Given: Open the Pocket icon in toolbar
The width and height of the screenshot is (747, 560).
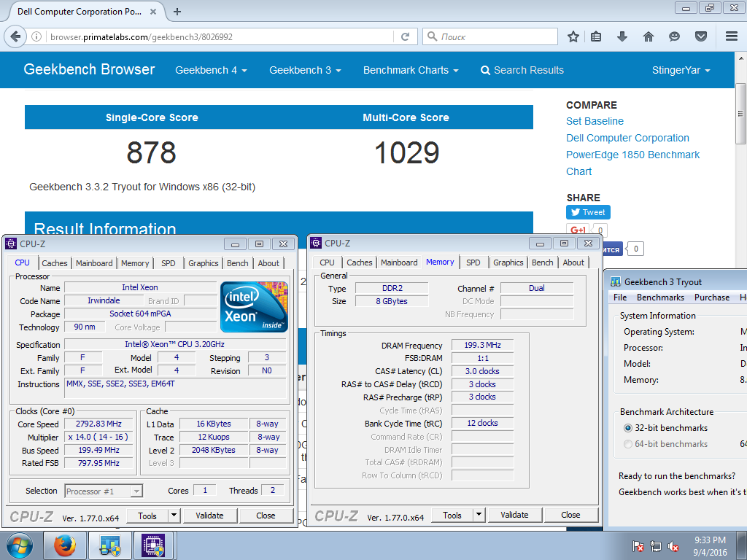Looking at the screenshot, I should tap(700, 36).
